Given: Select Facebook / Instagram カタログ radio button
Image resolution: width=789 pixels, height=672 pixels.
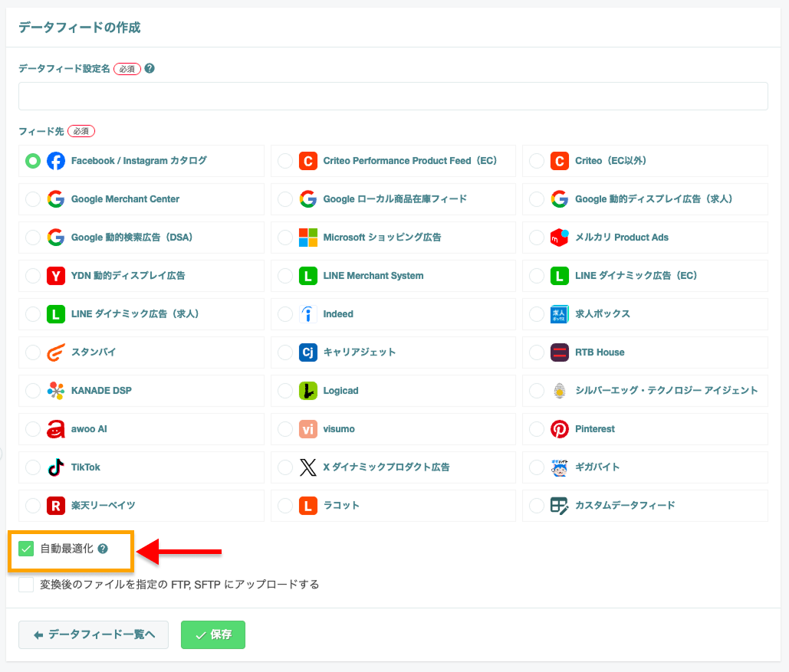Looking at the screenshot, I should 33,161.
